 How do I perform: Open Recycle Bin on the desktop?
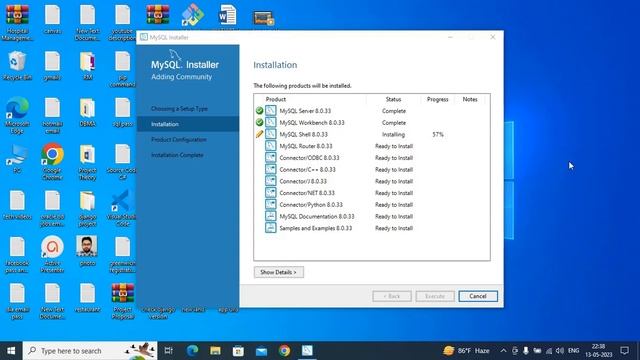(17, 66)
